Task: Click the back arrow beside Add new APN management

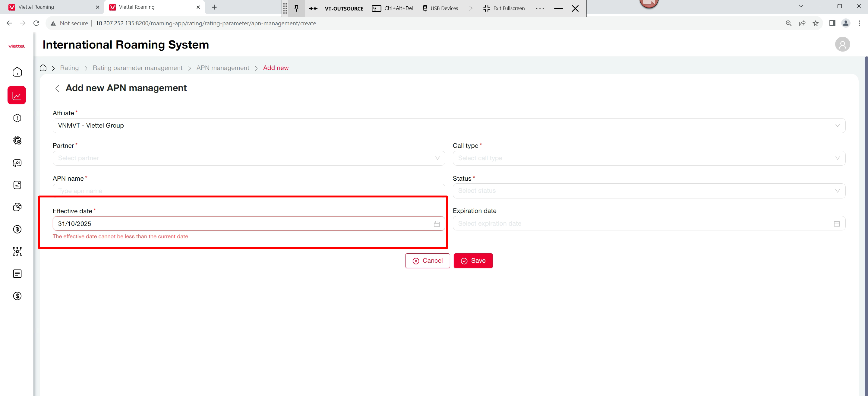Action: point(57,88)
